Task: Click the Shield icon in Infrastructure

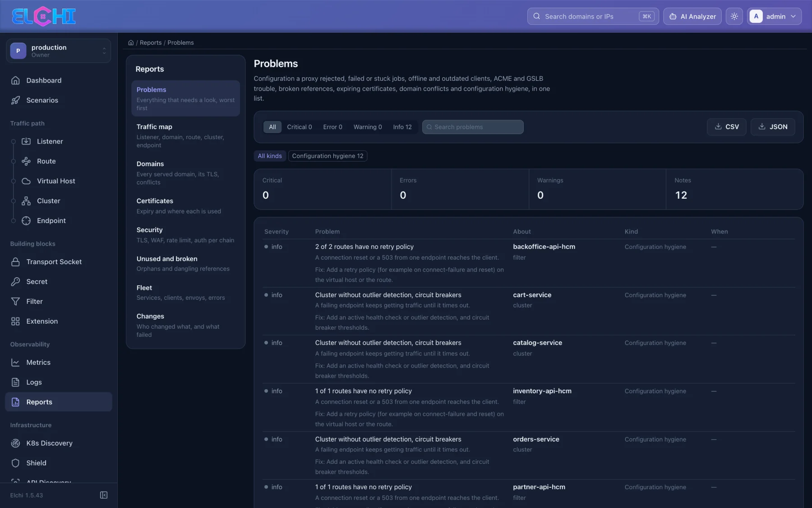Action: (x=15, y=463)
